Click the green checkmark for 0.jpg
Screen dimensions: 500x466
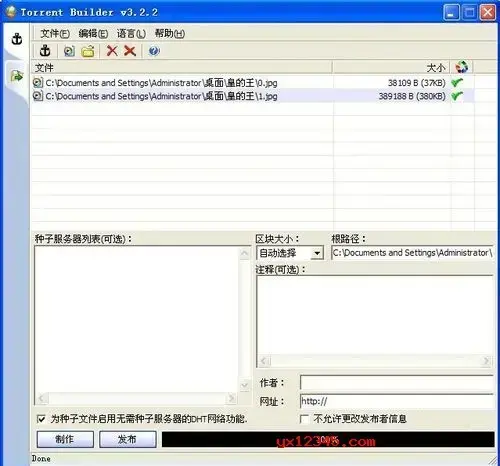coord(457,82)
